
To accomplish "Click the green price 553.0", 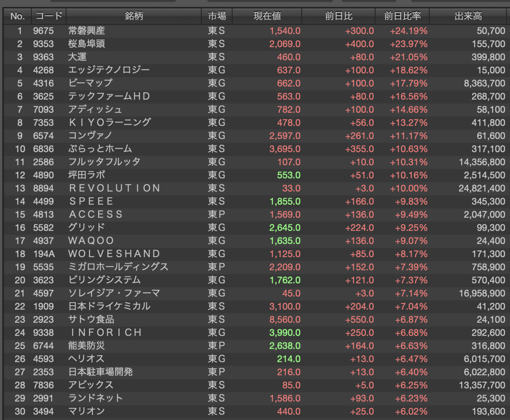I will click(x=289, y=175).
